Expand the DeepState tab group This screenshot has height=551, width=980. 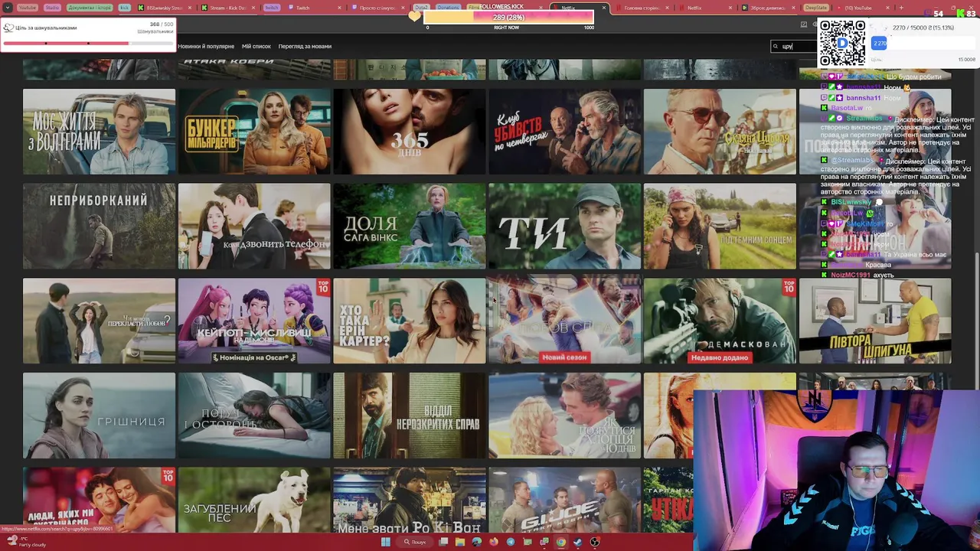pyautogui.click(x=816, y=8)
